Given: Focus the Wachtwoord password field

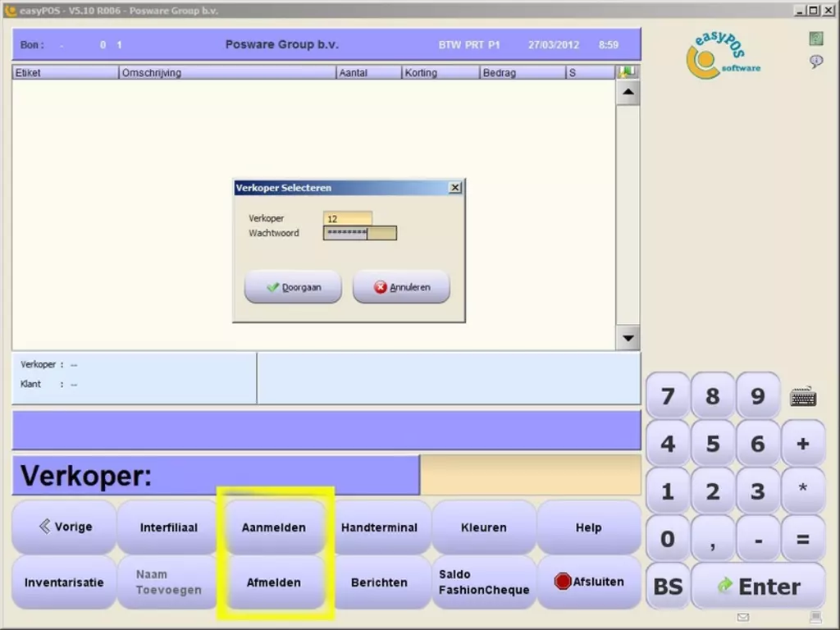Looking at the screenshot, I should point(359,233).
